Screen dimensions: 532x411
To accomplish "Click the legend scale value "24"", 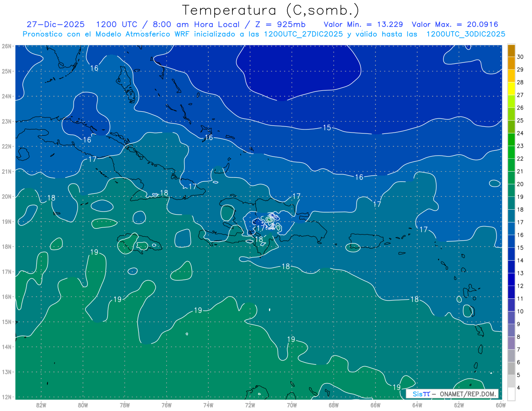I will (520, 133).
